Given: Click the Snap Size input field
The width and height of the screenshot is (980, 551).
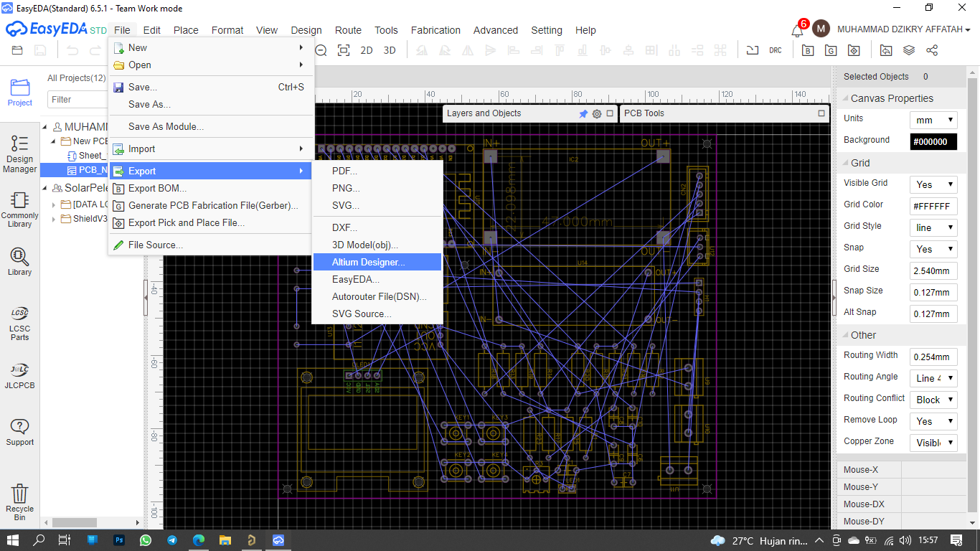Looking at the screenshot, I should point(933,292).
